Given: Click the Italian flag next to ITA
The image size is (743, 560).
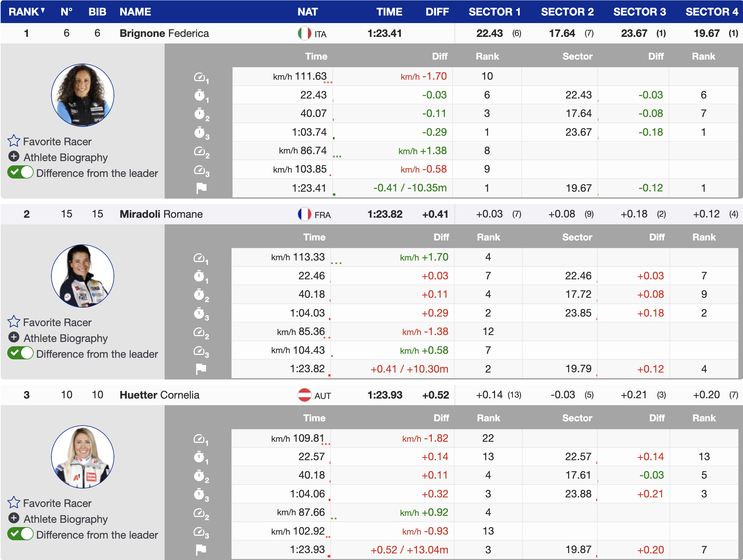Looking at the screenshot, I should pos(304,33).
